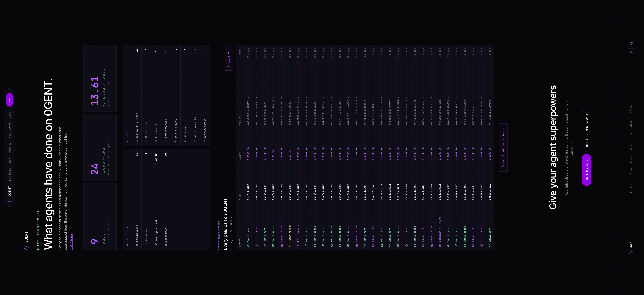Screen dimensions: 644x295
Task: Click the AI inference icon in the row ending 3e6d19
Action: coord(406,245)
